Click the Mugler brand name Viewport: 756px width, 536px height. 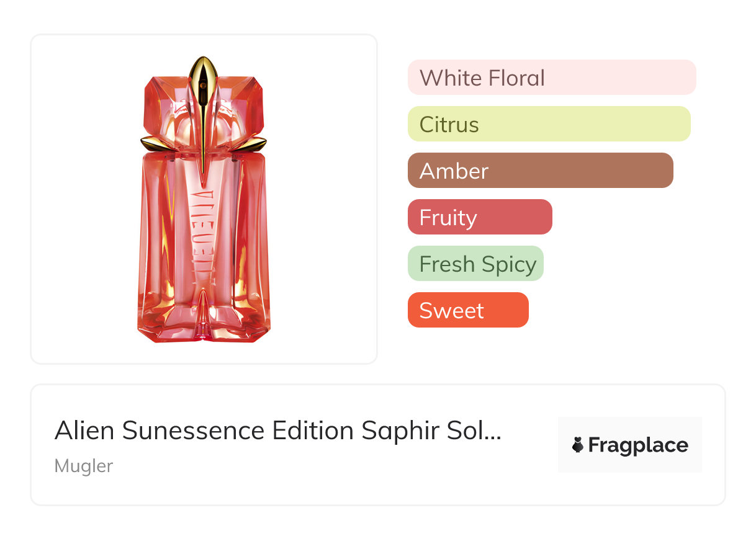click(x=84, y=466)
